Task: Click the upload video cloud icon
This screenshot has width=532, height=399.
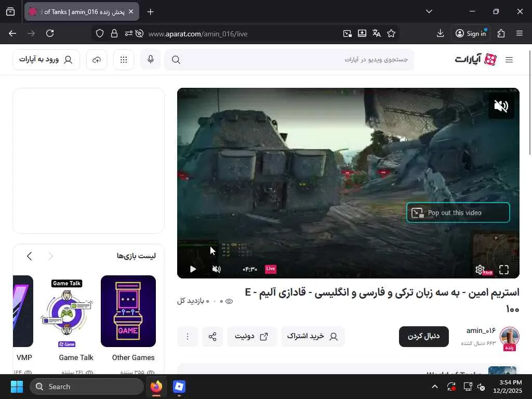Action: pos(97,60)
